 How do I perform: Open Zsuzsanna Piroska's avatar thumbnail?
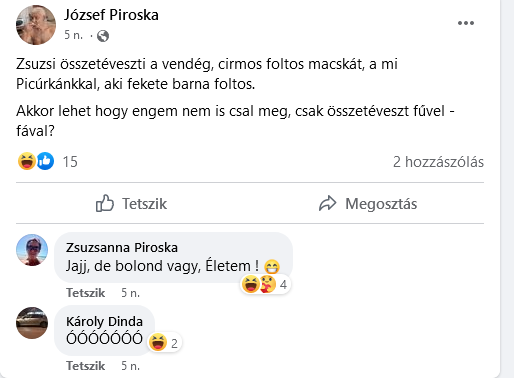pyautogui.click(x=32, y=250)
